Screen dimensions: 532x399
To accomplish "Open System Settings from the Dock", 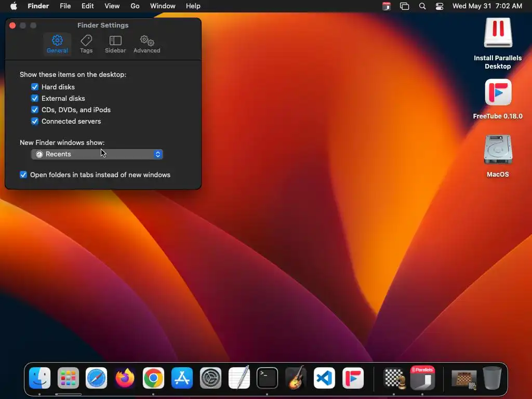I will point(211,378).
